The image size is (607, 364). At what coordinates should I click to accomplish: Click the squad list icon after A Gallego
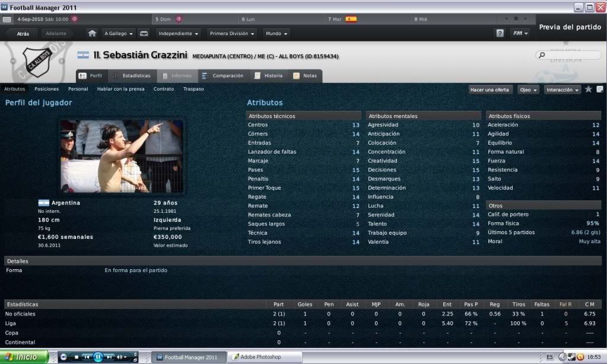point(144,34)
